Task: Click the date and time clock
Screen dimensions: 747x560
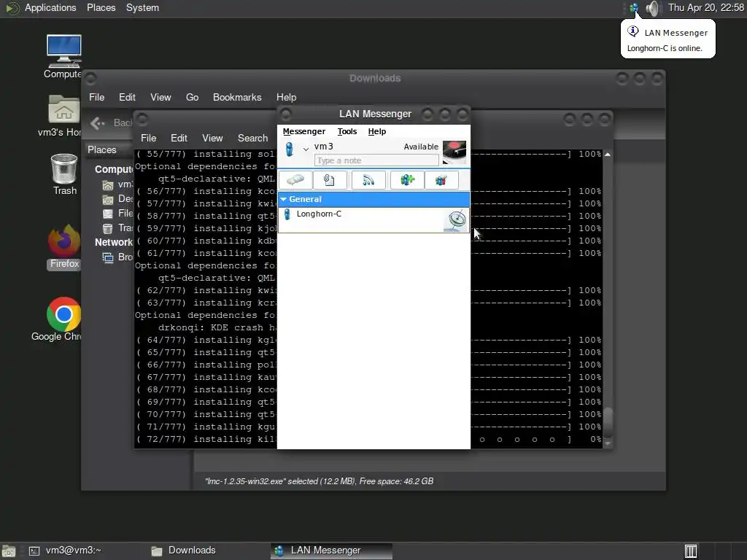Action: click(x=706, y=7)
